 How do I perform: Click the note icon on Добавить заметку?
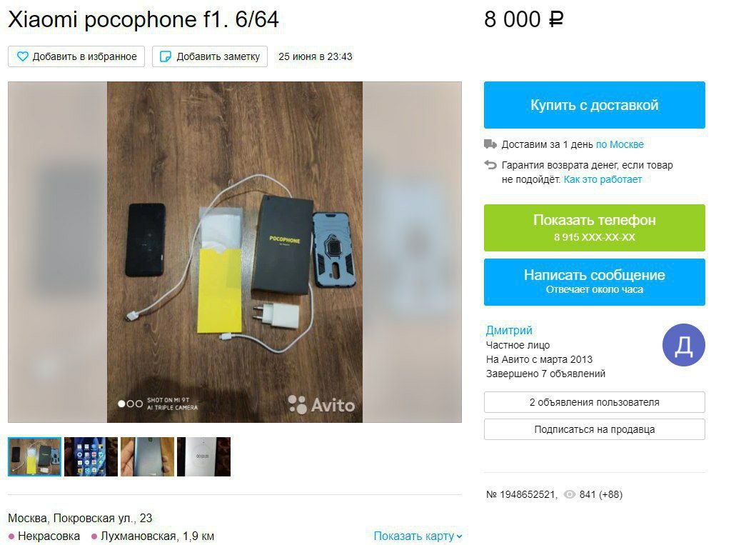pos(166,56)
